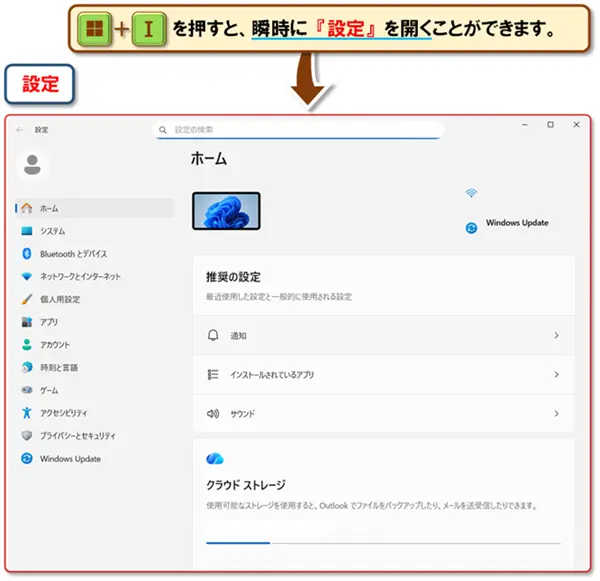This screenshot has height=581, width=600.
Task: Select the アプリ grid icon in sidebar
Action: pos(27,322)
